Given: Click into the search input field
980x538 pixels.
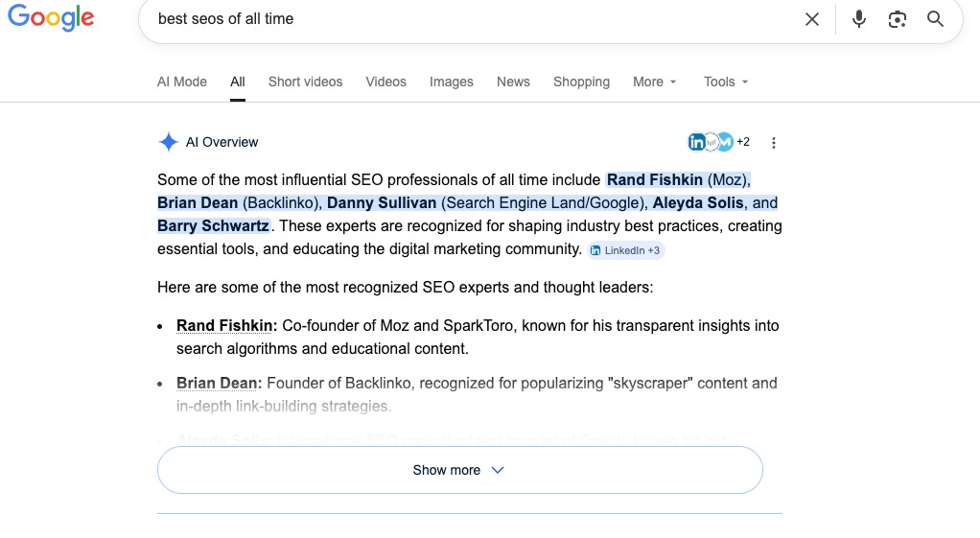Looking at the screenshot, I should point(460,19).
